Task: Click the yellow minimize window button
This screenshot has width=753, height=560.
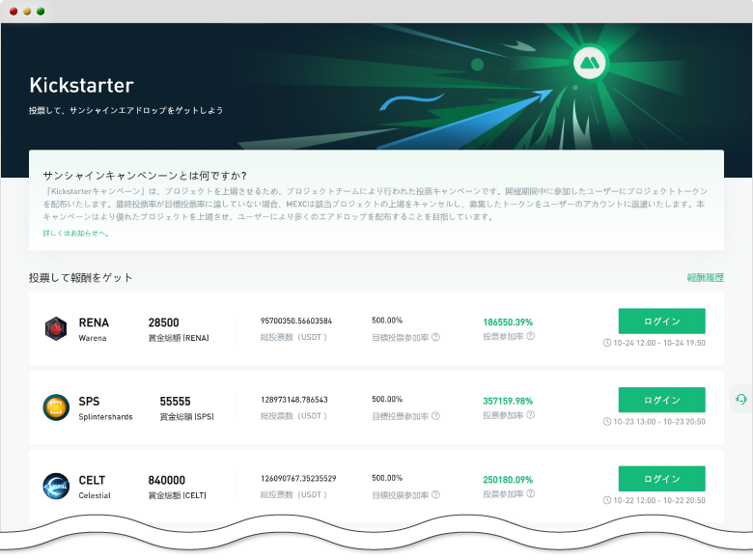Action: click(27, 11)
